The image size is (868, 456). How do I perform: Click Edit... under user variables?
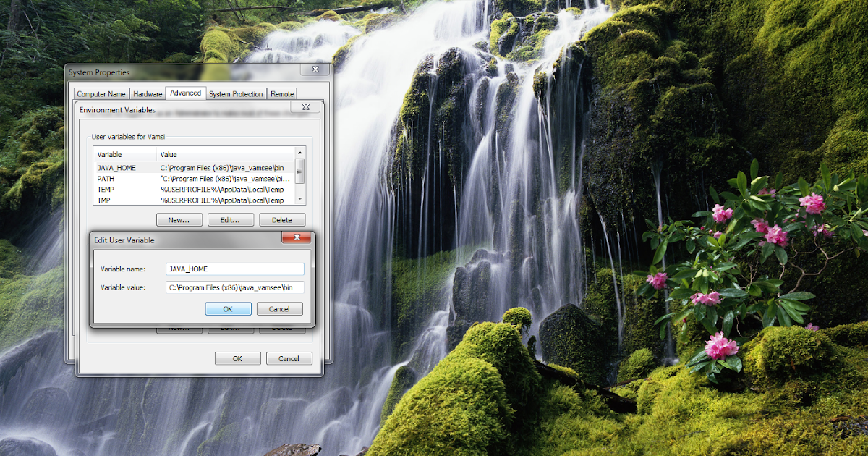click(231, 219)
